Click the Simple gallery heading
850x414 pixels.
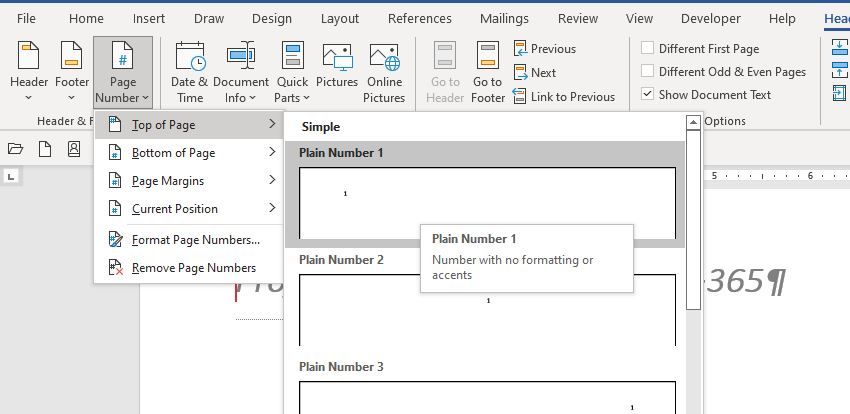tap(321, 127)
